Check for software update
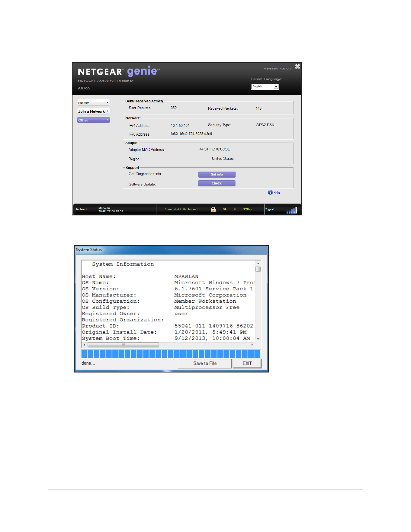 [217, 183]
